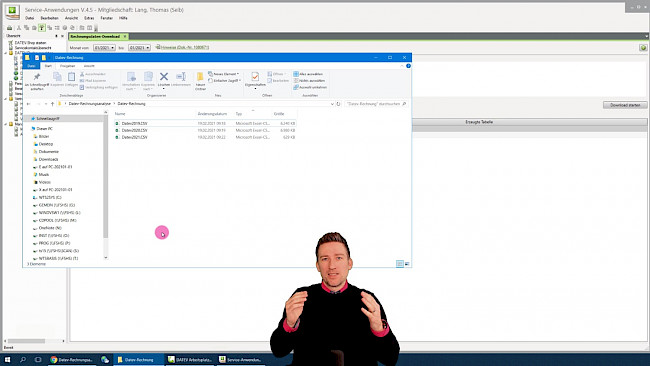The width and height of the screenshot is (650, 366).
Task: Select Schnellzugriff in the navigation pane
Action: click(47, 119)
